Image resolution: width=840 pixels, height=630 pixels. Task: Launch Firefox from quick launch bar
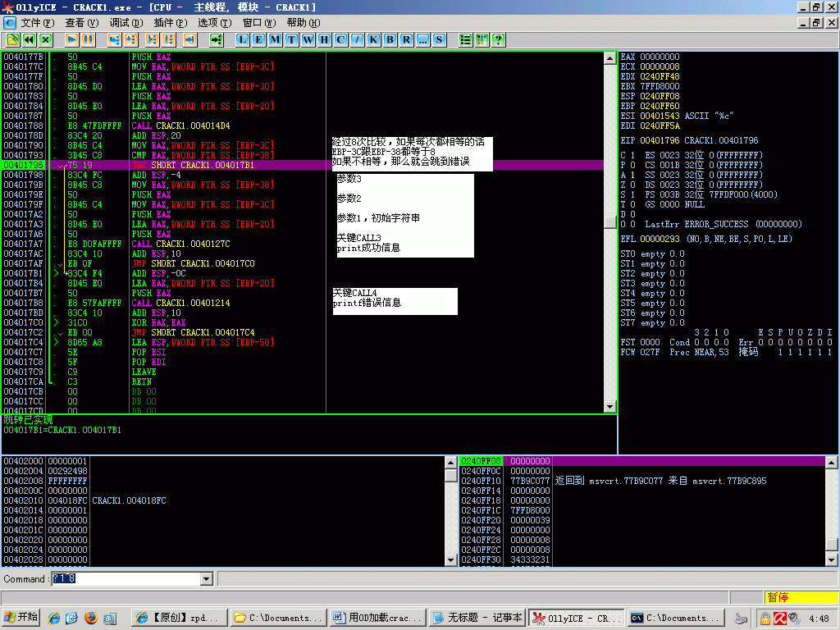(90, 618)
